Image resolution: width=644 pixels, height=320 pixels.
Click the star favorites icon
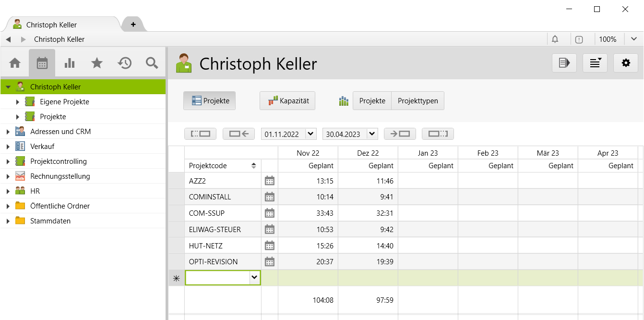click(x=97, y=62)
